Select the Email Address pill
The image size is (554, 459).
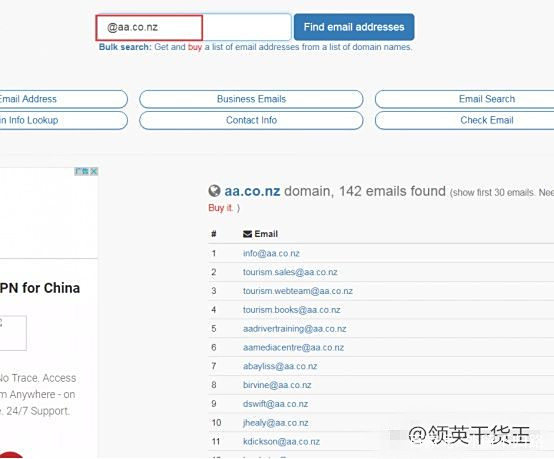(63, 99)
